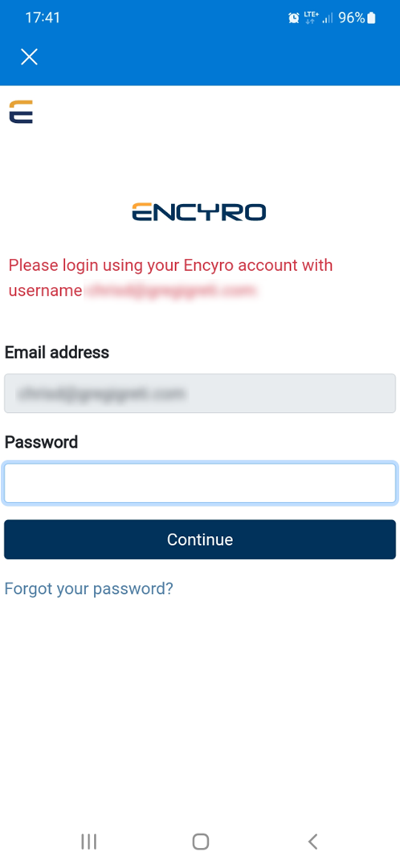Tap the Android home button icon
Screen dimensions: 400x868
(200, 842)
